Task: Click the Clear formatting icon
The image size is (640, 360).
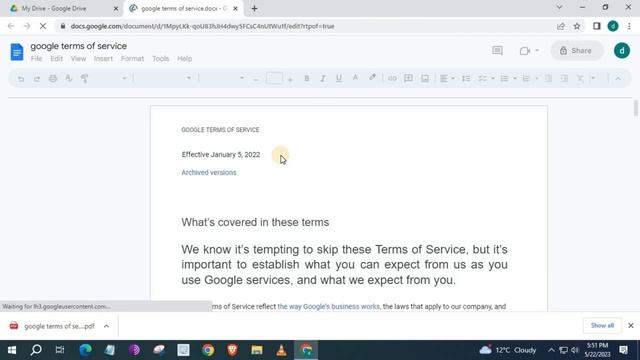Action: (580, 78)
